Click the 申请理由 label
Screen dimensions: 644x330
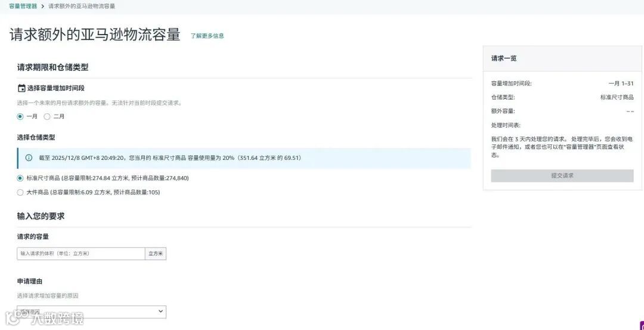point(30,282)
